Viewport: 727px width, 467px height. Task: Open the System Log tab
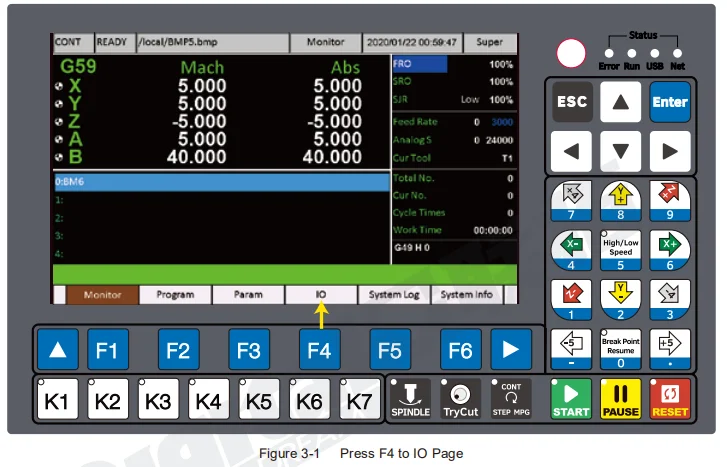click(394, 295)
